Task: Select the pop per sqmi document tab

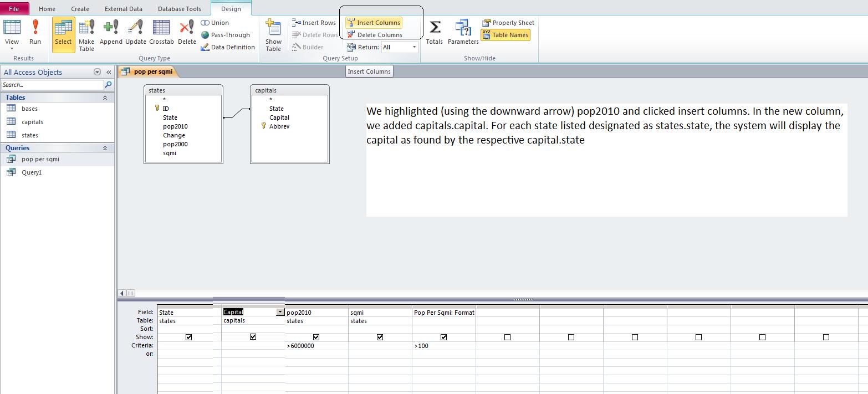Action: (148, 71)
